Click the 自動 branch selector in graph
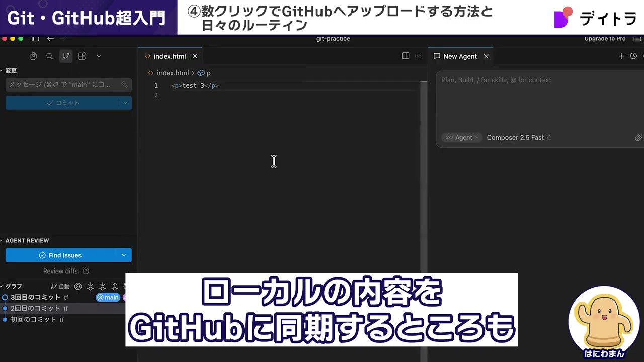 click(61, 286)
